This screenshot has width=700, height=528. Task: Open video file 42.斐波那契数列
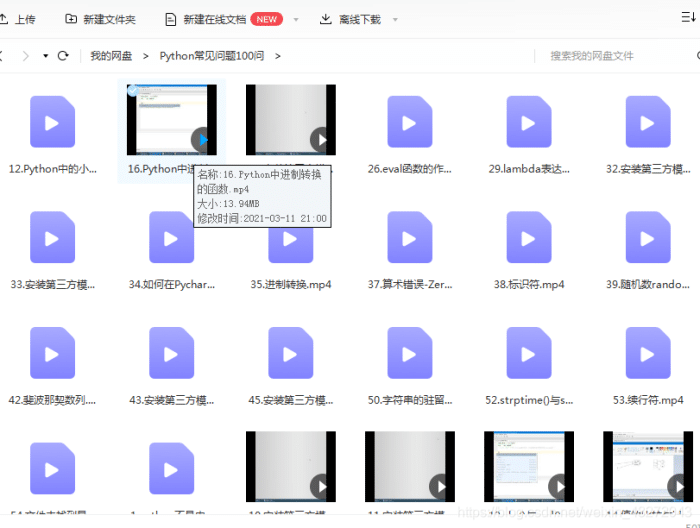[x=52, y=353]
